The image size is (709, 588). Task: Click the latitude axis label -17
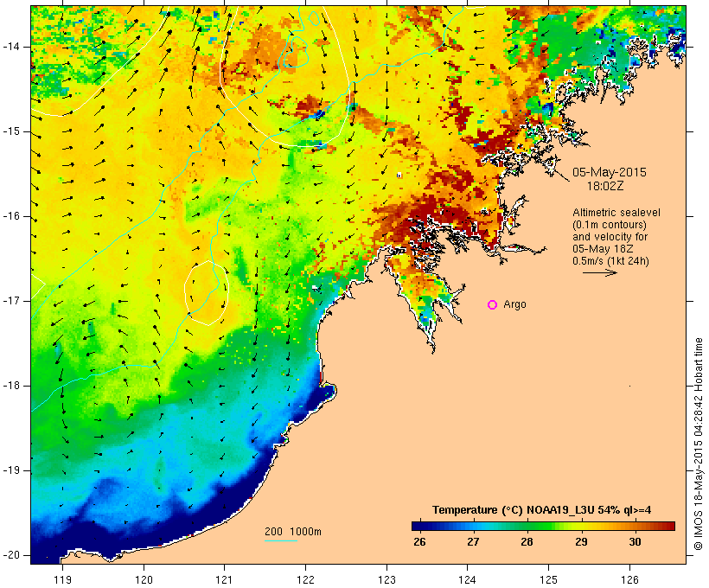coord(11,301)
